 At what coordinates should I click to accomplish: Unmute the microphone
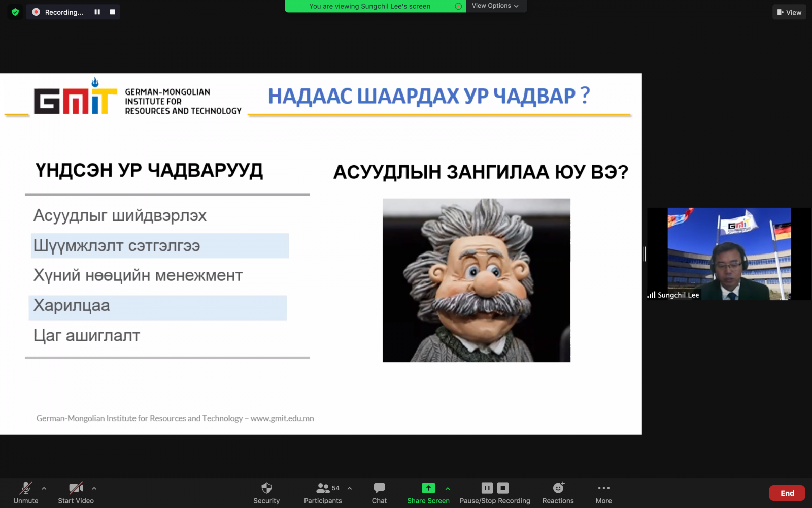click(25, 493)
